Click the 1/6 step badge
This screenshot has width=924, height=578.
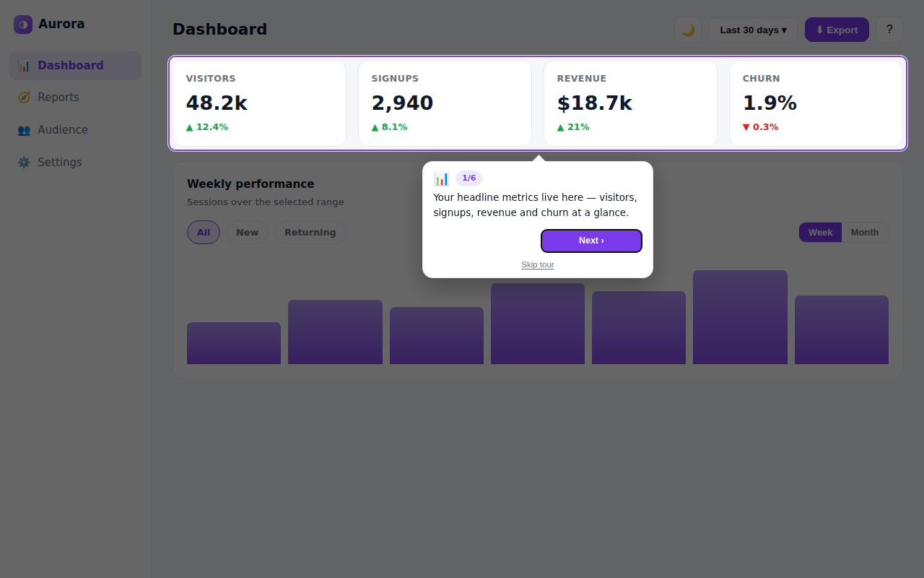[468, 178]
